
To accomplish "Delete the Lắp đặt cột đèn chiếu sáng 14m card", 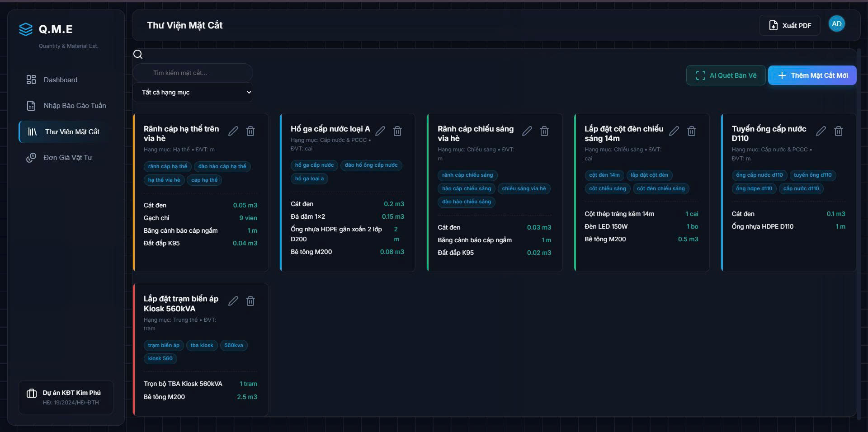I will coord(692,131).
